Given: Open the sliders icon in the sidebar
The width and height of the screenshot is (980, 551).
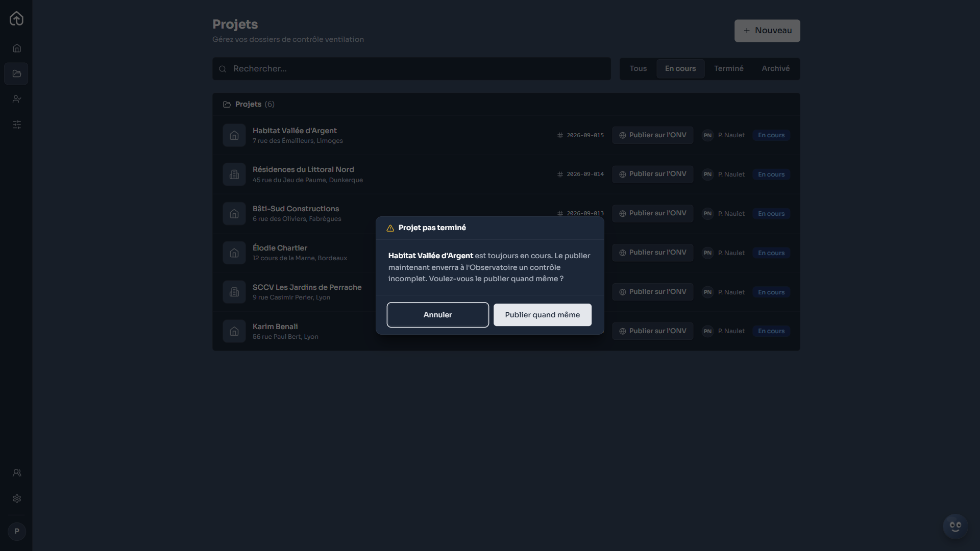Looking at the screenshot, I should [17, 124].
